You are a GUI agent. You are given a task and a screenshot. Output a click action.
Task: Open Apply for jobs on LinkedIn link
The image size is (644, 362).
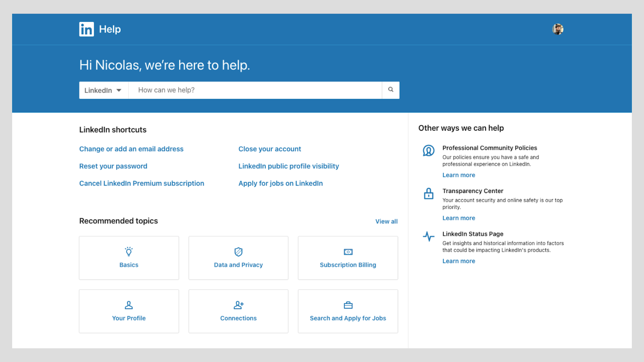click(281, 183)
